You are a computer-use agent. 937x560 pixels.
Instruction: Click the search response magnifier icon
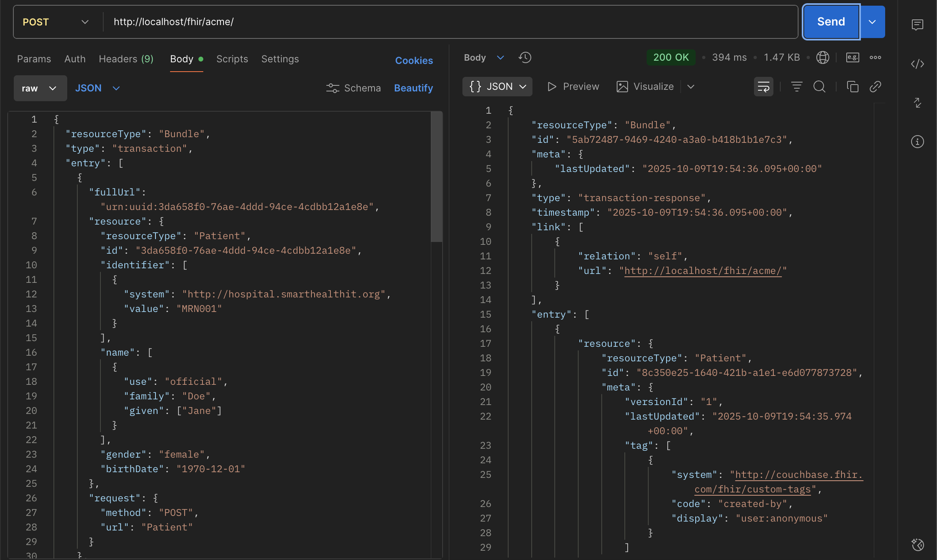819,87
